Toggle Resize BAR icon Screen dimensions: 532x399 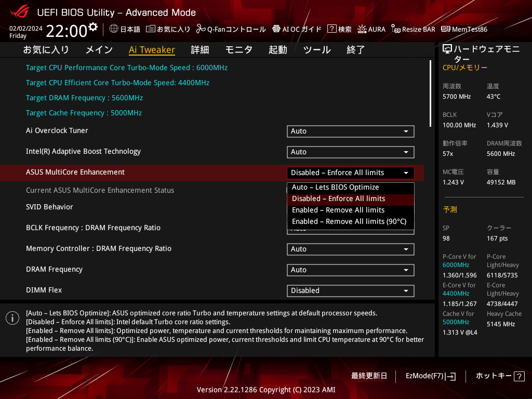coord(395,29)
